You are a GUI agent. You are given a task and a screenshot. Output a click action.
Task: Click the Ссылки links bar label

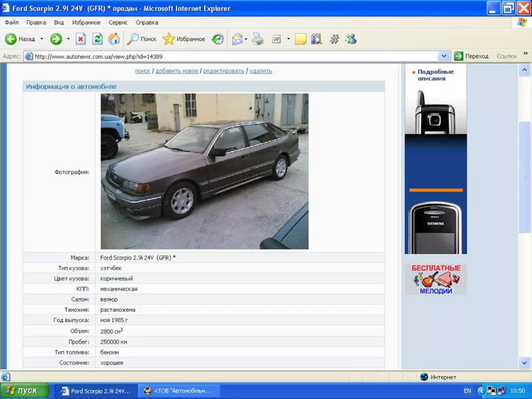tap(507, 56)
